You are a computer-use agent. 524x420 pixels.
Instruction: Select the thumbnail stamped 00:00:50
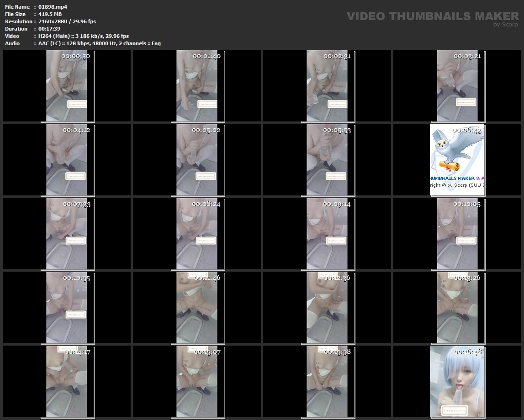[67, 86]
